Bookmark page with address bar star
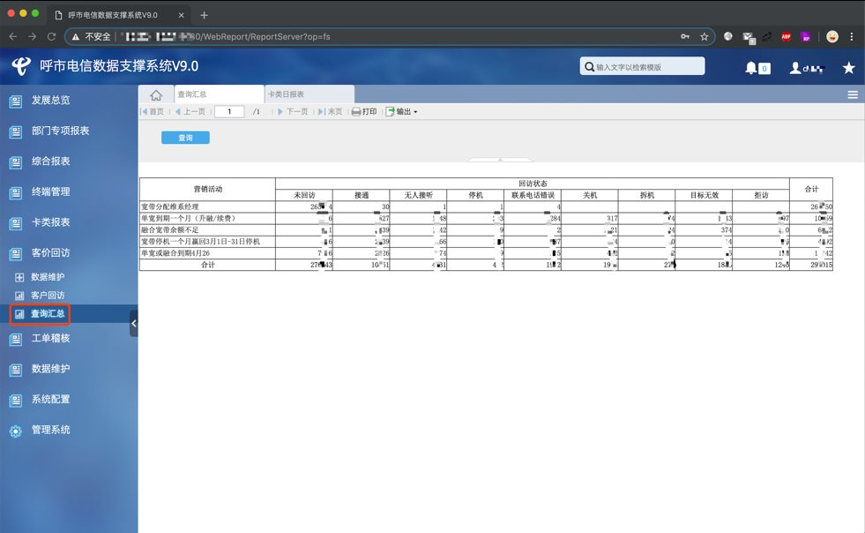The height and width of the screenshot is (533, 865). click(x=704, y=36)
